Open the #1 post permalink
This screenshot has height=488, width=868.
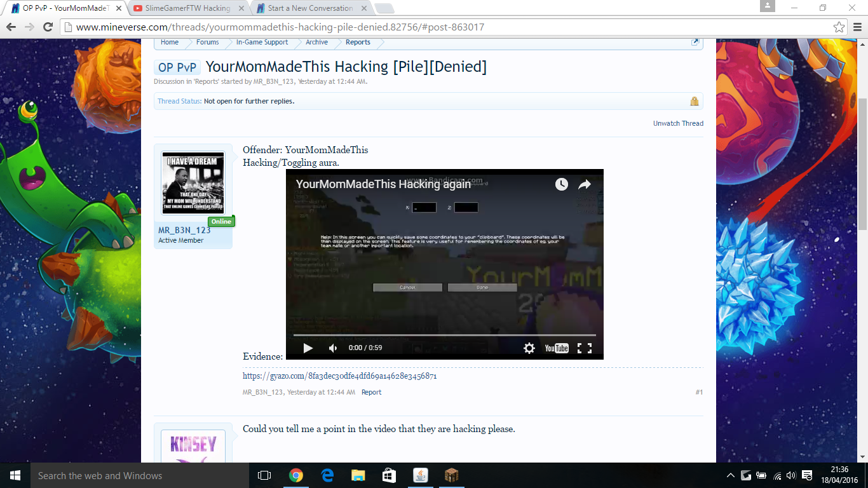point(699,392)
